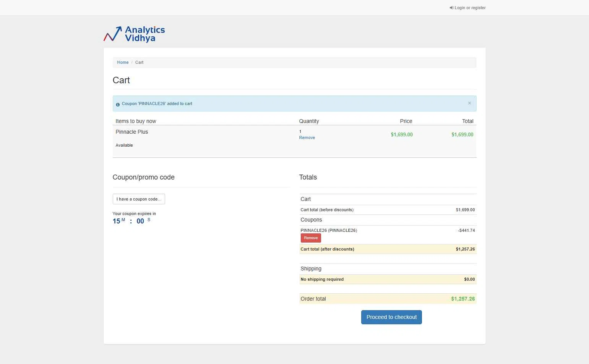Click the coupon added message text

[157, 104]
